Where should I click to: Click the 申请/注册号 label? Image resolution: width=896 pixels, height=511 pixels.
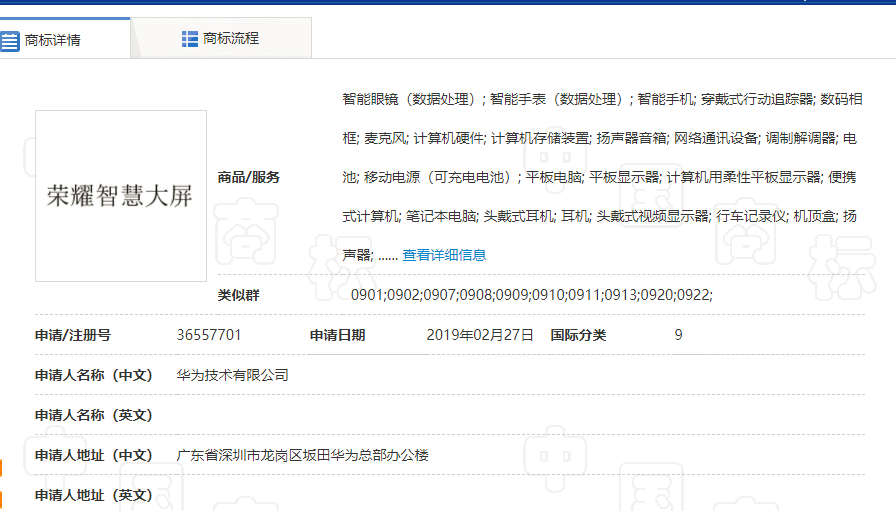click(73, 335)
